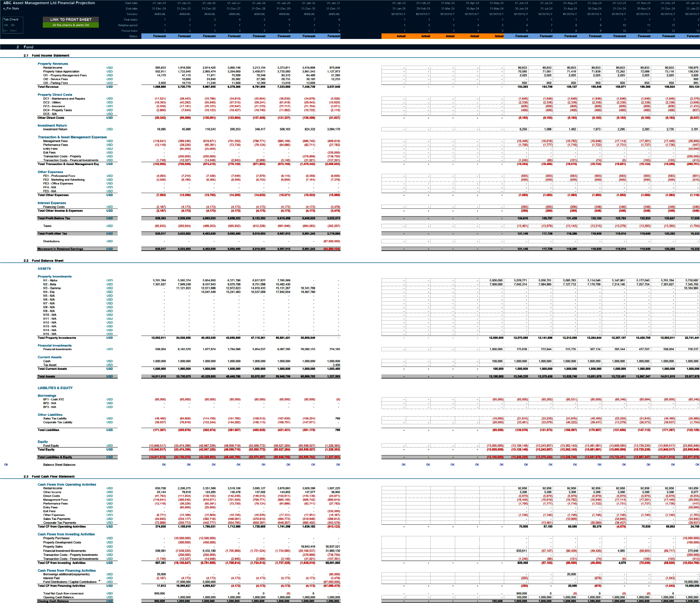Screen dimensions: 700x603
Task: Click the green 'All file checks & alerts OK' bar
Action: (71, 25)
